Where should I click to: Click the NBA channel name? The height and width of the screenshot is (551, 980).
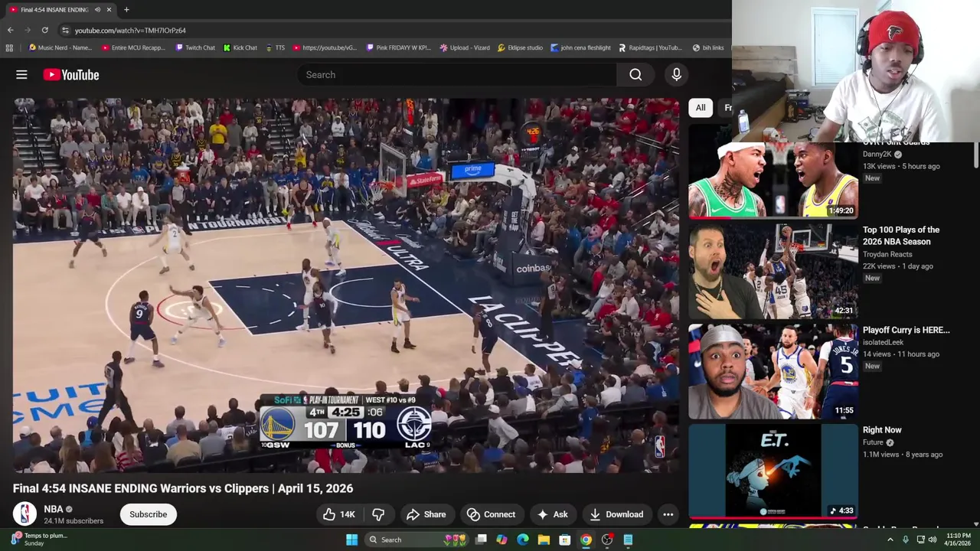(x=54, y=509)
